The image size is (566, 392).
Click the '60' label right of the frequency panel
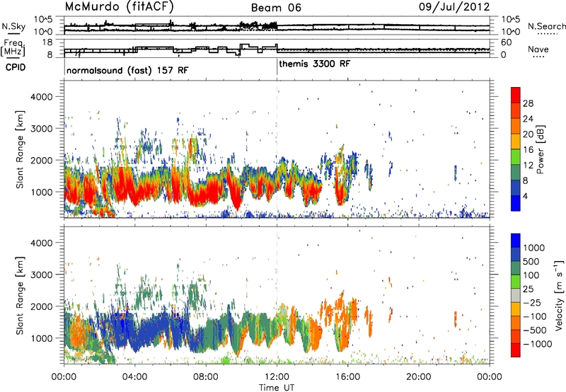(507, 42)
